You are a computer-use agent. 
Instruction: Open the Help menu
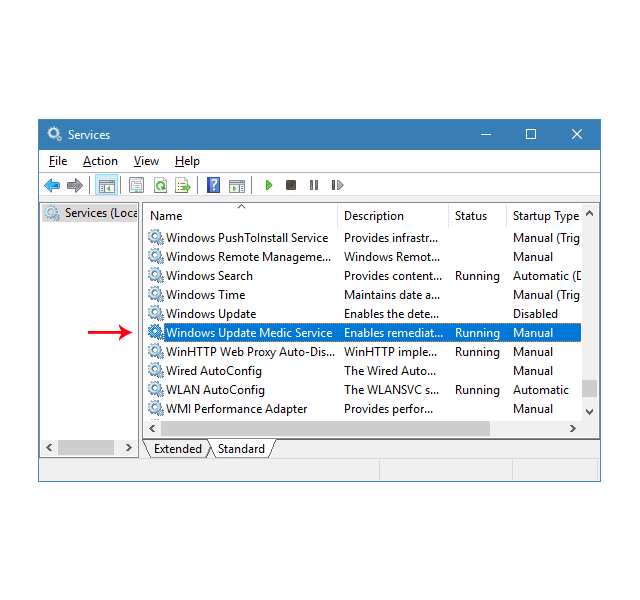(187, 161)
